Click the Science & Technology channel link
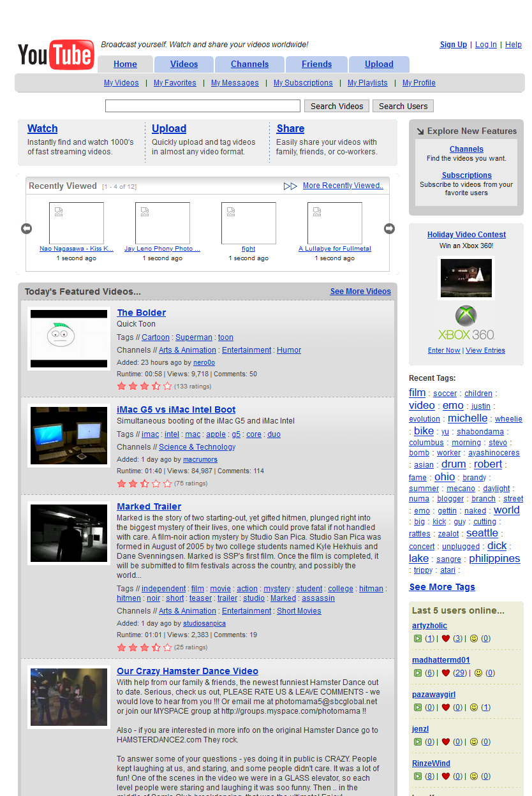The height and width of the screenshot is (796, 532). pos(197,447)
